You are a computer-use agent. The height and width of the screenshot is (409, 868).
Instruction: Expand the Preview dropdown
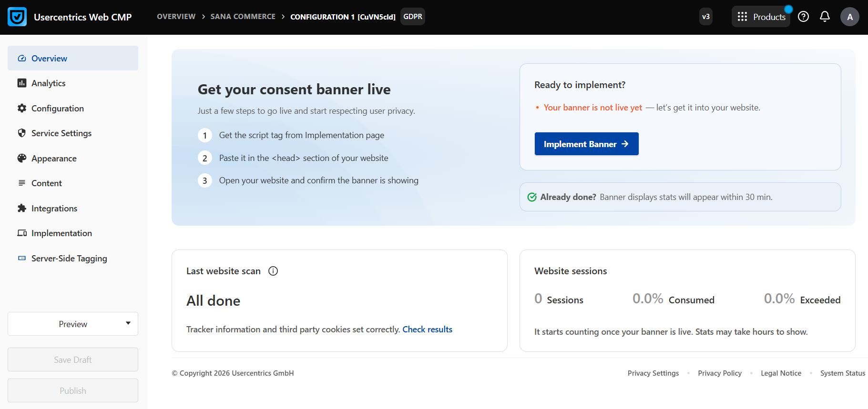click(73, 324)
